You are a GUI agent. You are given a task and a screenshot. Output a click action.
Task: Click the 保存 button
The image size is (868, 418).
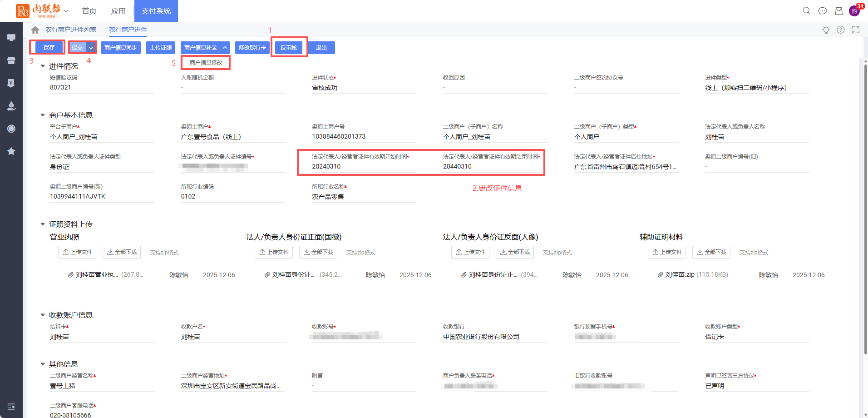tap(49, 48)
